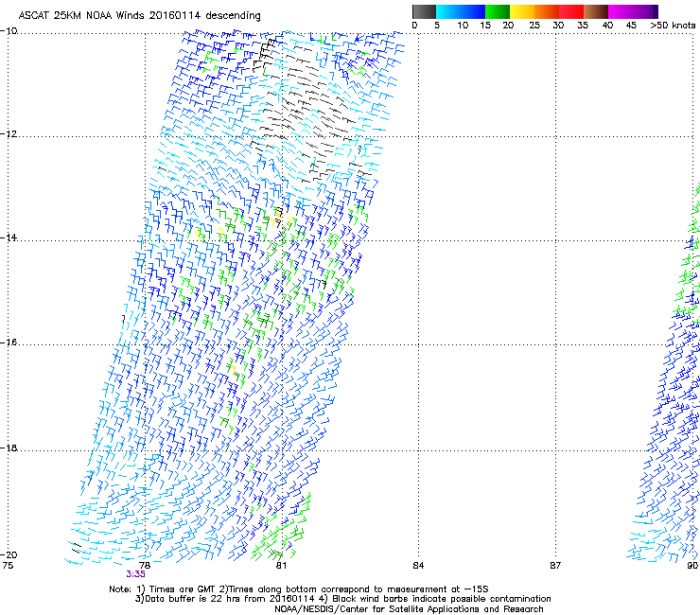Viewport: 700px width, 615px height.
Task: Click the -16 latitude axis label
Action: click(9, 343)
